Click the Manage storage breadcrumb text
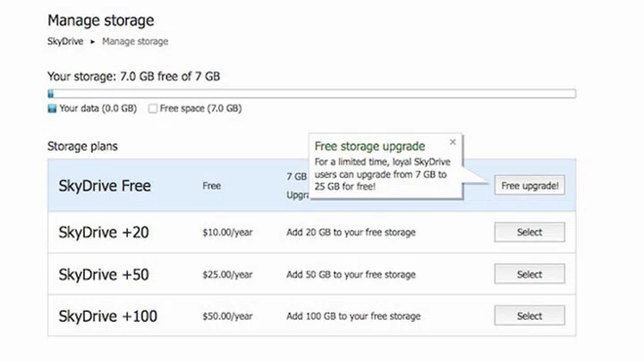 tap(135, 41)
